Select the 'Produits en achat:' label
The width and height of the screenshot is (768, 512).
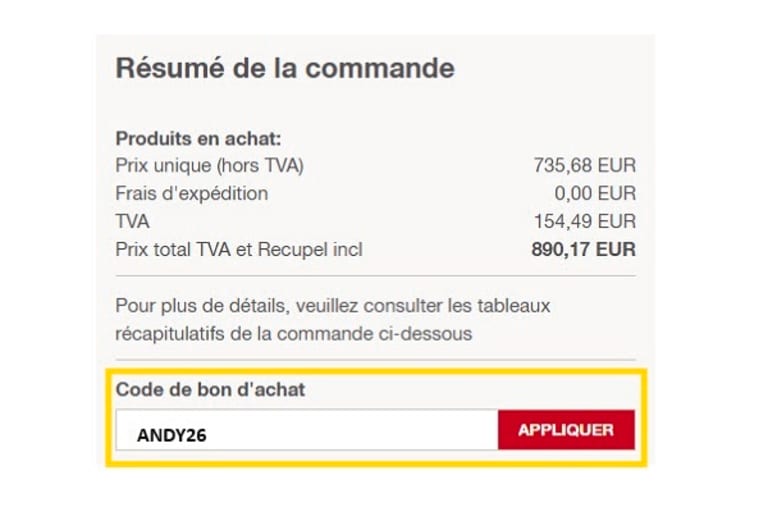[x=199, y=138]
